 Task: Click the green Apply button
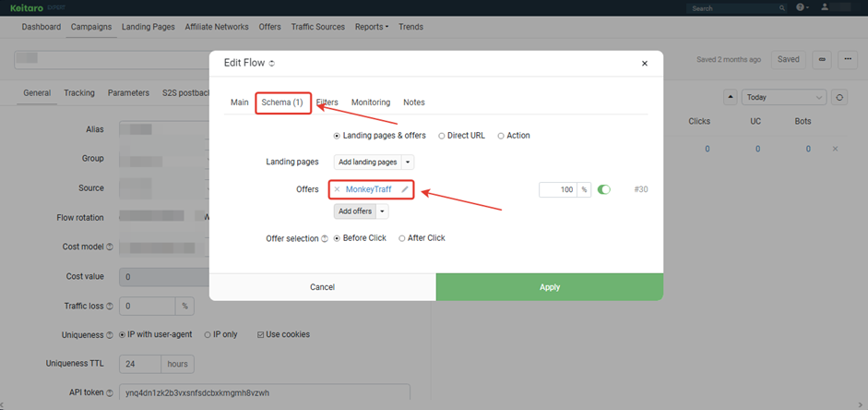coord(550,287)
